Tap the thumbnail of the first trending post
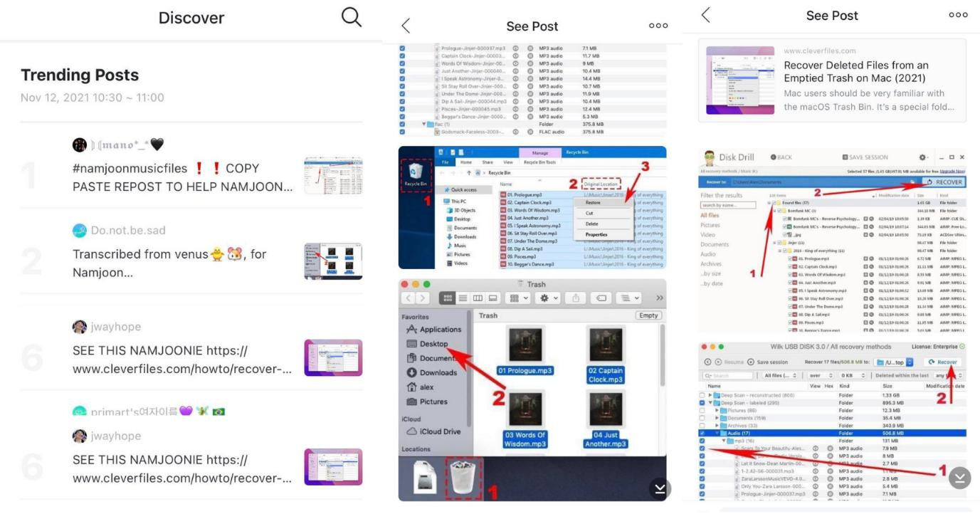Screen dimensions: 980x519 [333, 176]
